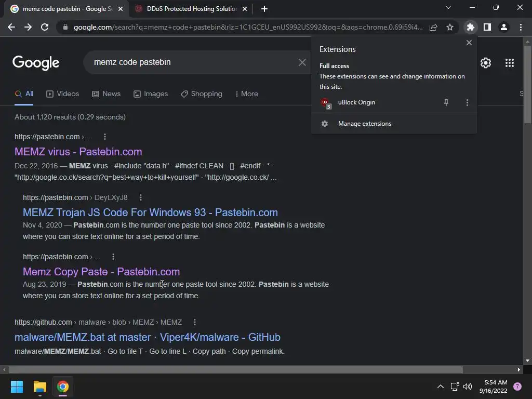Screen dimensions: 532x399
Task: Clear the search box with the X
Action: [302, 62]
